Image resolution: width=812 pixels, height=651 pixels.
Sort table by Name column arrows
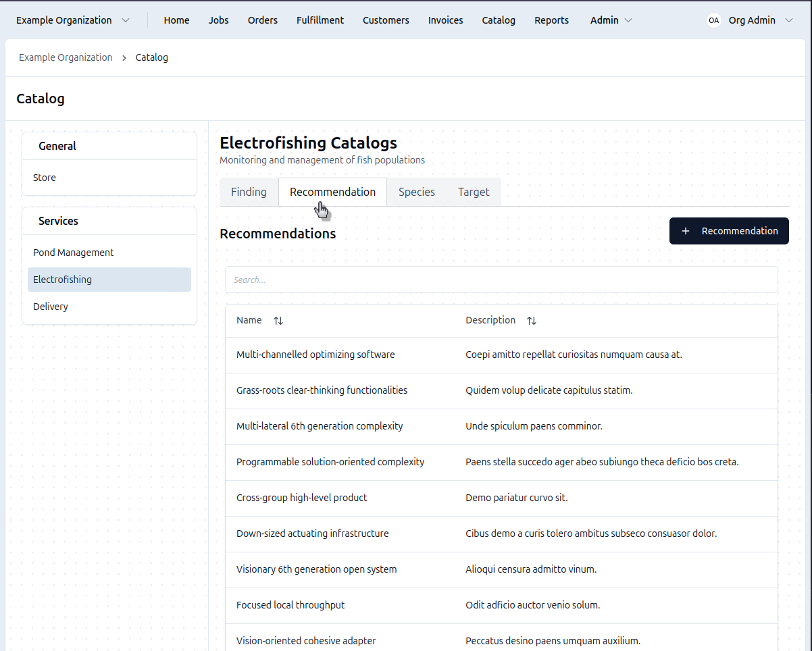[x=278, y=321]
